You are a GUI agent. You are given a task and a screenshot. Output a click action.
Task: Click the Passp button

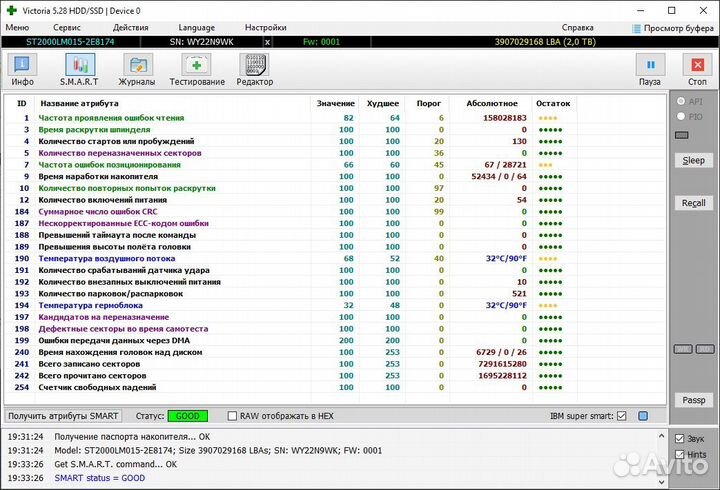click(693, 399)
